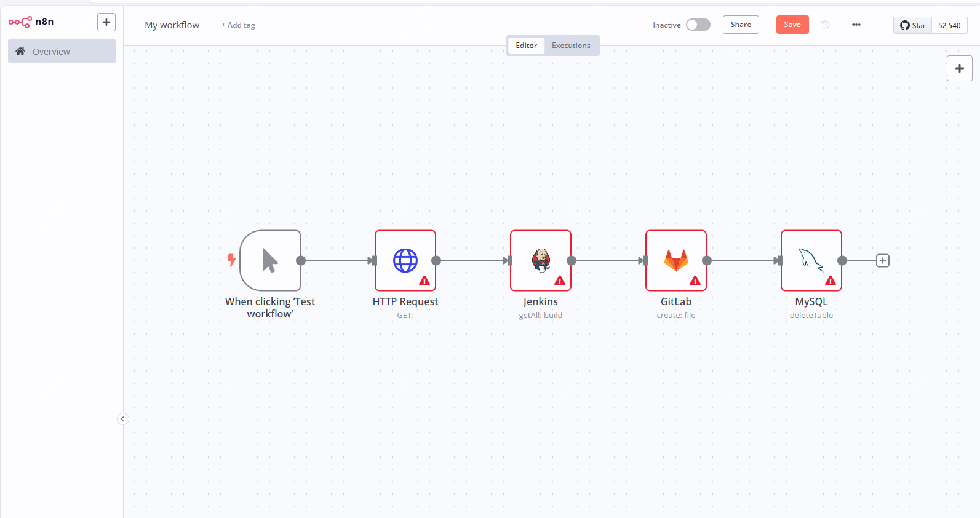The height and width of the screenshot is (518, 980).
Task: Click the Save button
Action: point(792,25)
